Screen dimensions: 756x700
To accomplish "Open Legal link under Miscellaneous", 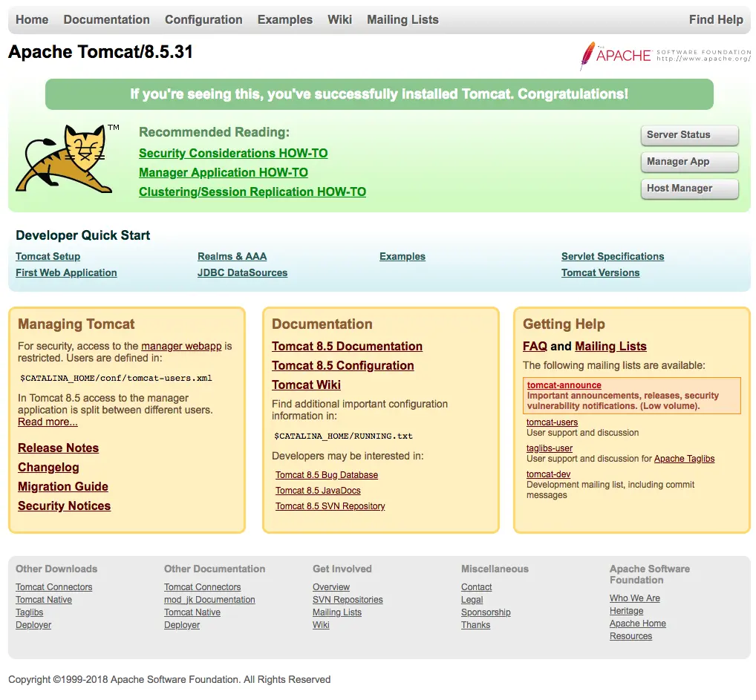I will tap(472, 599).
